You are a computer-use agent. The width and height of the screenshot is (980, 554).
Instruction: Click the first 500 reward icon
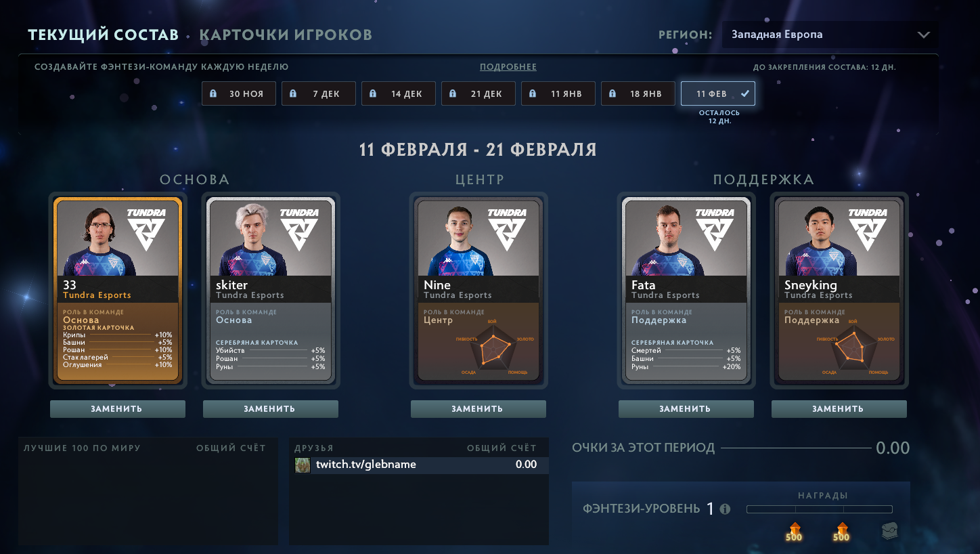coord(794,532)
